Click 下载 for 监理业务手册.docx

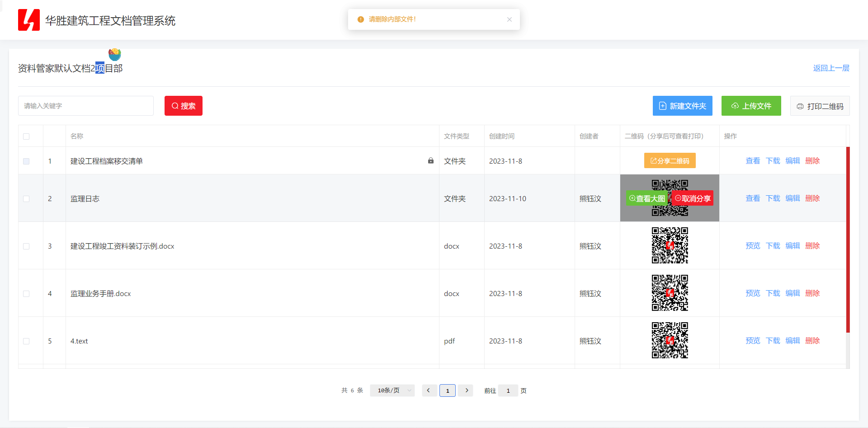pos(773,293)
